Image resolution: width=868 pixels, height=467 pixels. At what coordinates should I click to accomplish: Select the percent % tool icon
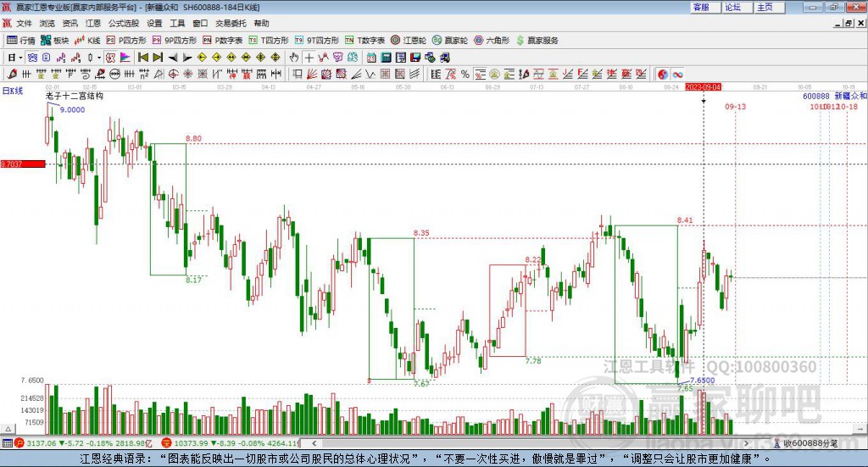pyautogui.click(x=465, y=74)
